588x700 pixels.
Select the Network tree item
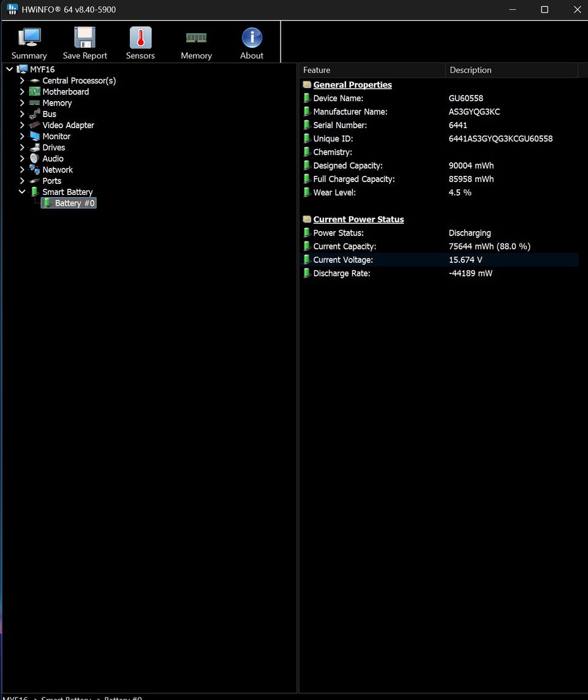pos(58,170)
